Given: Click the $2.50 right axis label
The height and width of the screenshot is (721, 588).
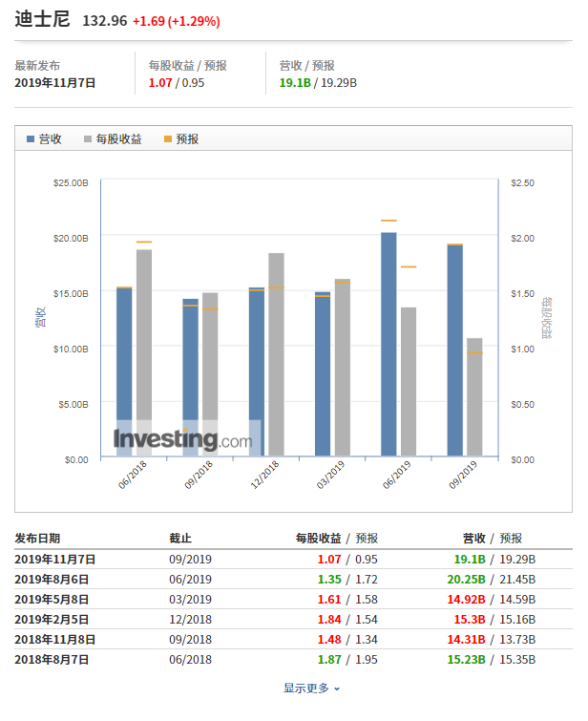Looking at the screenshot, I should coord(523,183).
